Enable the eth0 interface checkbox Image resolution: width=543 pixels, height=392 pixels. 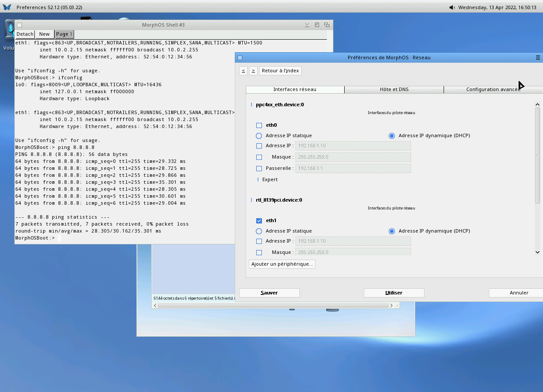[259, 125]
